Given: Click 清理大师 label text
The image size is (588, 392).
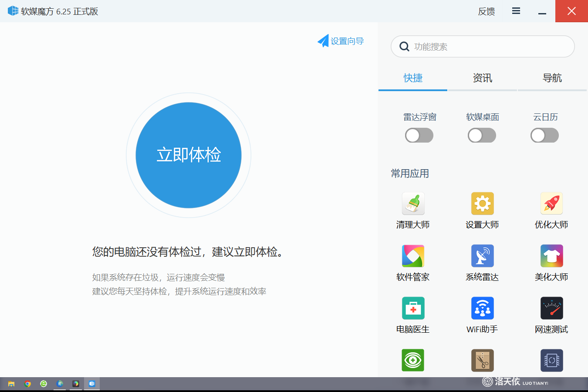Looking at the screenshot, I should coord(413,225).
